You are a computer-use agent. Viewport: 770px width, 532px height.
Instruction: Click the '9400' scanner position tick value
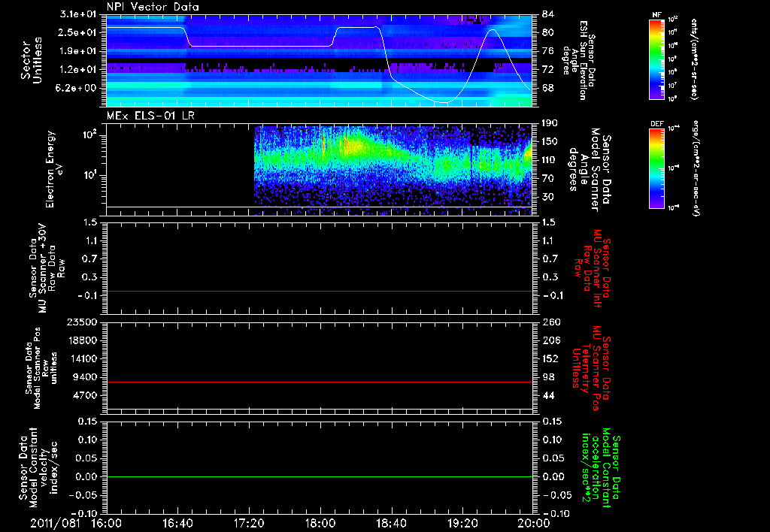(x=84, y=377)
